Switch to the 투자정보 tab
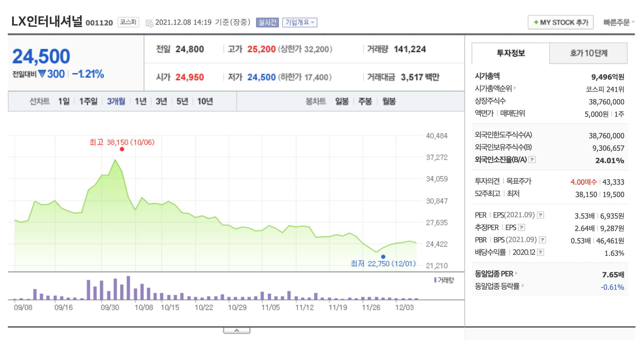This screenshot has width=644, height=340. 511,53
